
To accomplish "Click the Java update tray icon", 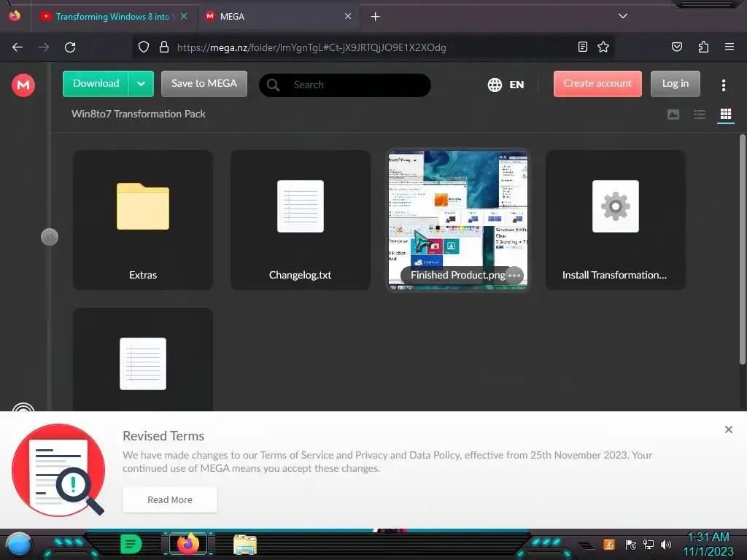I will (x=608, y=544).
